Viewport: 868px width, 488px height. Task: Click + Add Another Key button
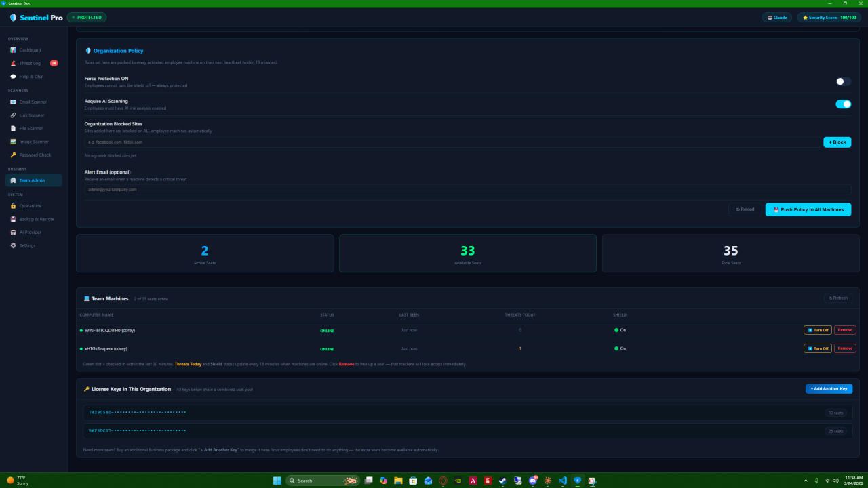(829, 389)
